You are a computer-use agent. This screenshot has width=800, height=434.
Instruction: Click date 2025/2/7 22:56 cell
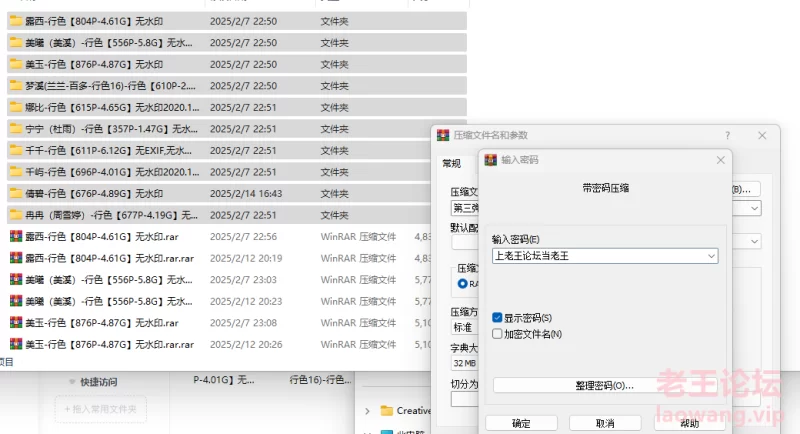[243, 237]
